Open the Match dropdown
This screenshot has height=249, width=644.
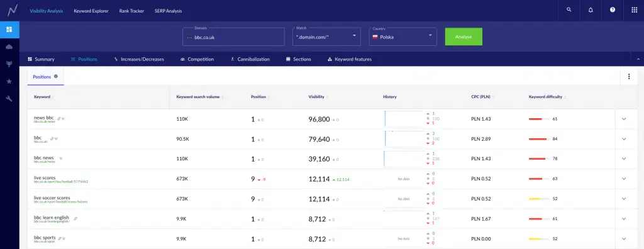(x=326, y=36)
